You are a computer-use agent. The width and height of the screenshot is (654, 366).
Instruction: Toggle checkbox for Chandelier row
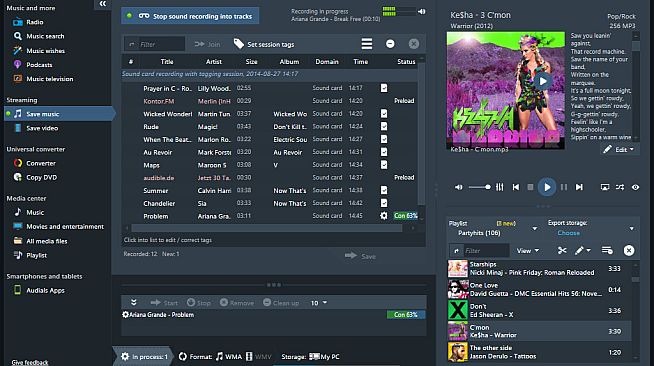tap(384, 203)
